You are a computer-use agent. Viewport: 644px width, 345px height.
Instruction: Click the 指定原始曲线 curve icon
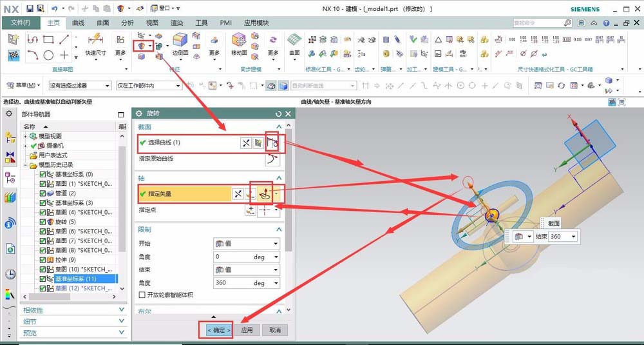click(x=272, y=159)
